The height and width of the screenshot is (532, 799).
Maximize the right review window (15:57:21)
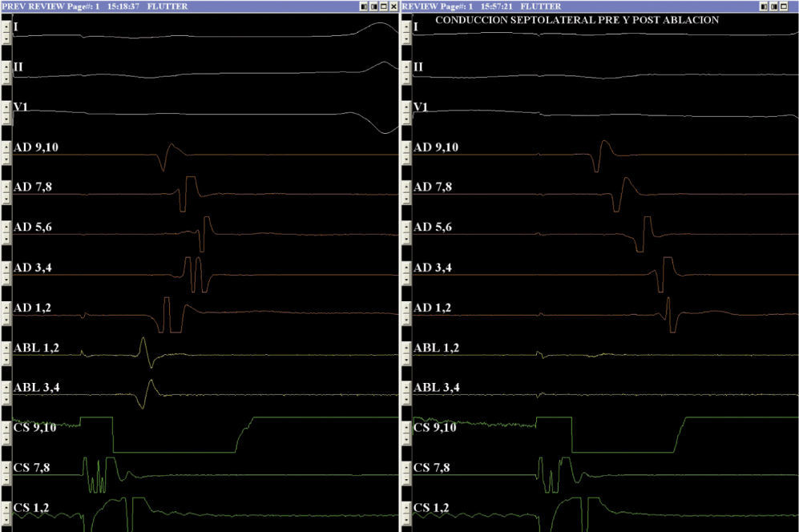point(782,6)
